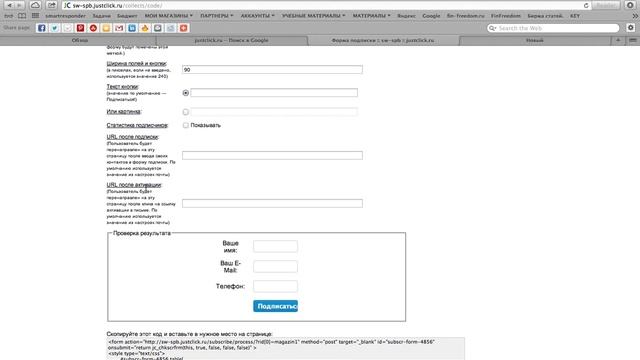Open the KEY bookmark

point(575,16)
